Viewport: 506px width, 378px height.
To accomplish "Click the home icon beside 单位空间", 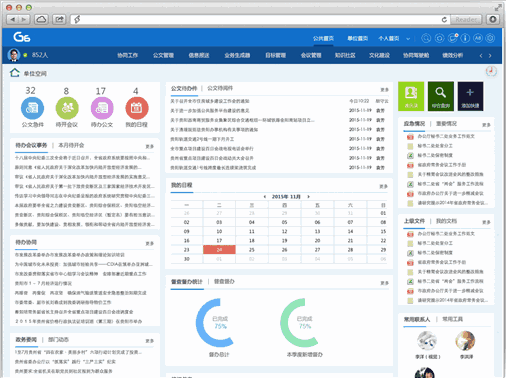I will 15,72.
